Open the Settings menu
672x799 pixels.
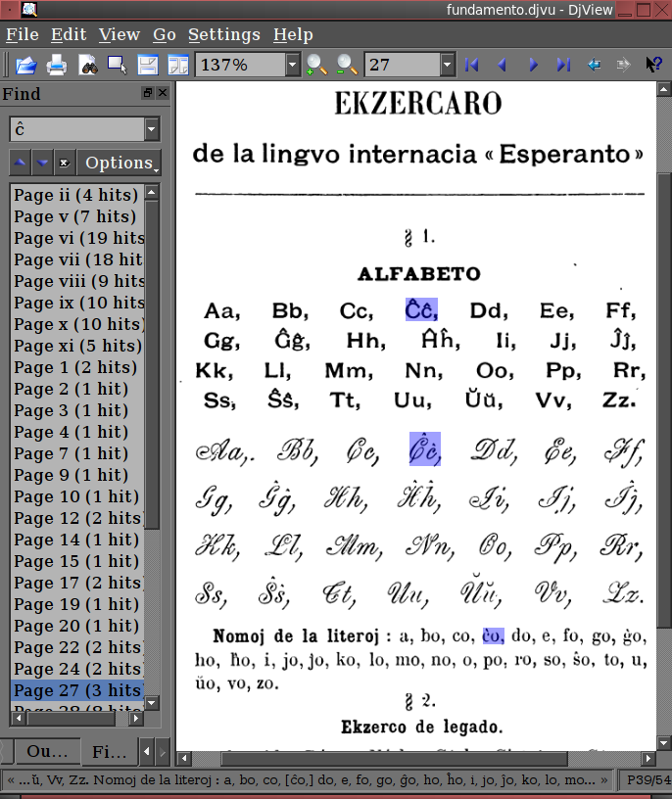223,35
